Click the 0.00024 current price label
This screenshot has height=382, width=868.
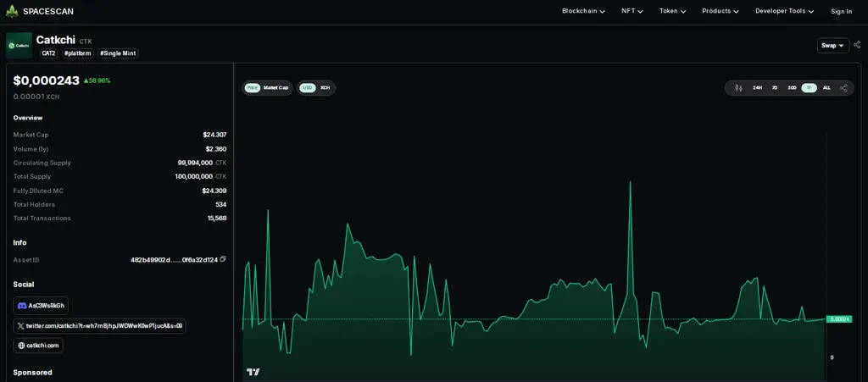pyautogui.click(x=839, y=319)
